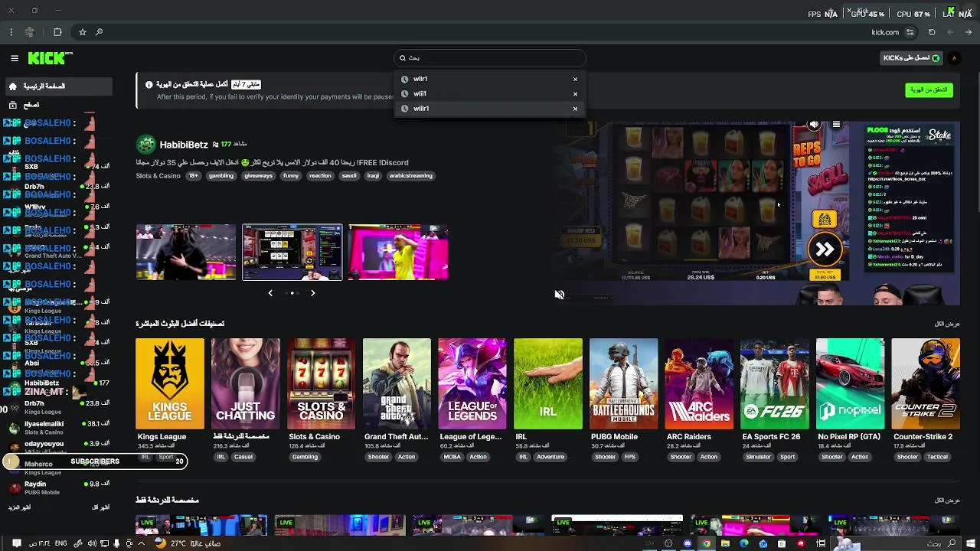Open home page item in sidebar
Viewport: 980px width, 551px height.
(x=57, y=86)
